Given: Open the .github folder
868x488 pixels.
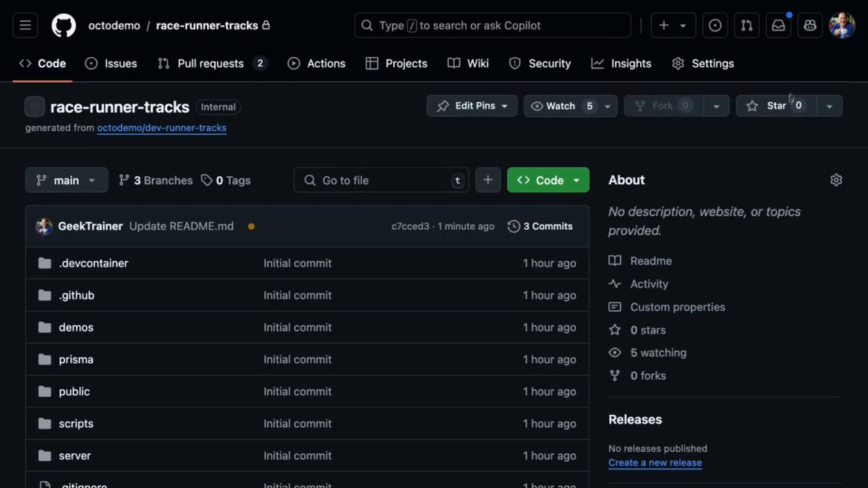Looking at the screenshot, I should (77, 295).
